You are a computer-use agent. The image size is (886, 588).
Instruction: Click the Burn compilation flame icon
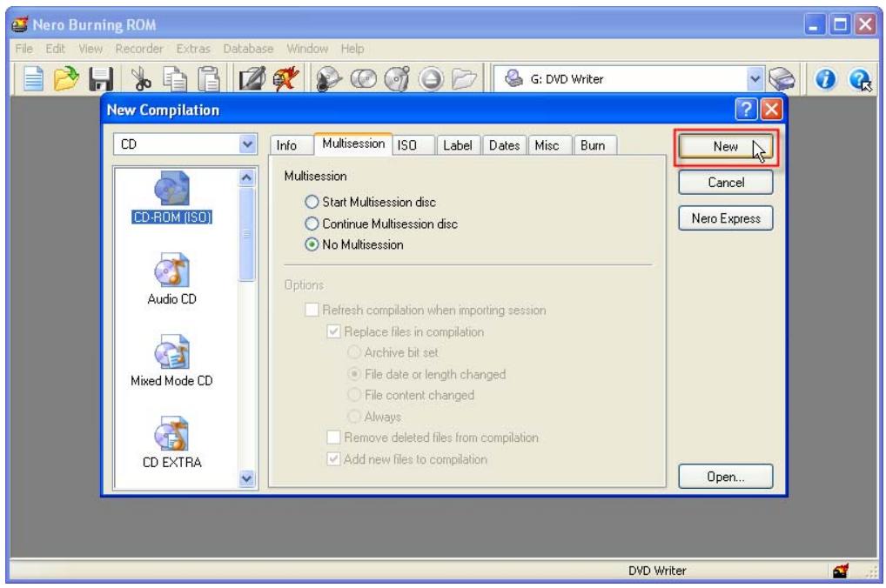(285, 78)
